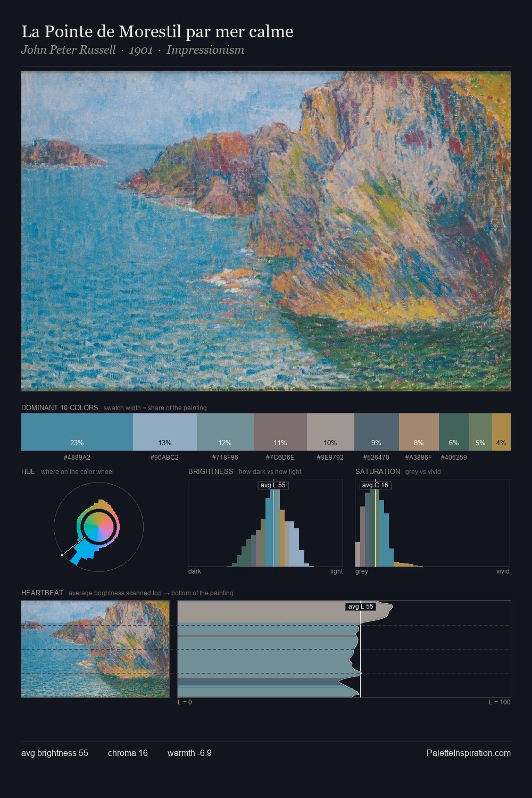Click the hex code #4889A2

click(x=77, y=458)
